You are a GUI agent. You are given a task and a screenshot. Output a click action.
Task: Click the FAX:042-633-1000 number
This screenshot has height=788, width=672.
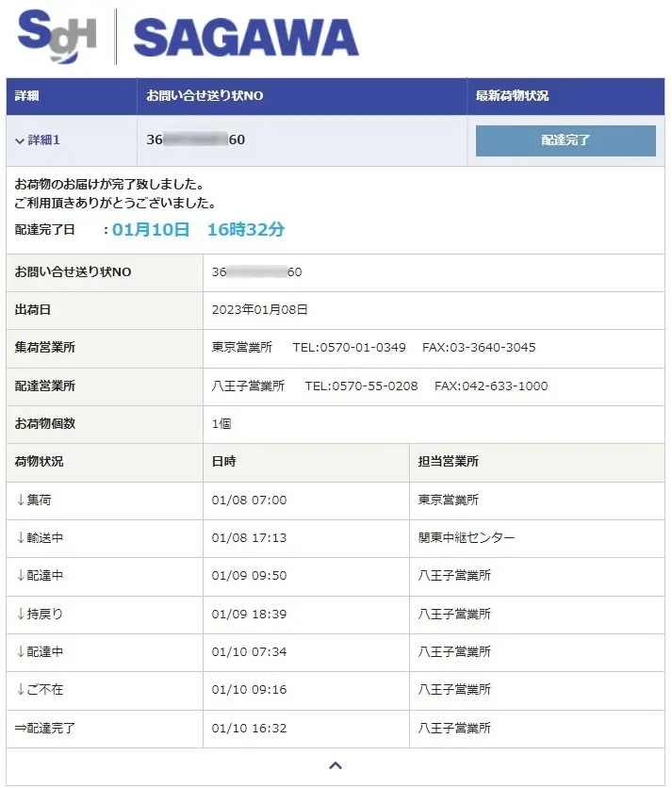[x=491, y=386]
